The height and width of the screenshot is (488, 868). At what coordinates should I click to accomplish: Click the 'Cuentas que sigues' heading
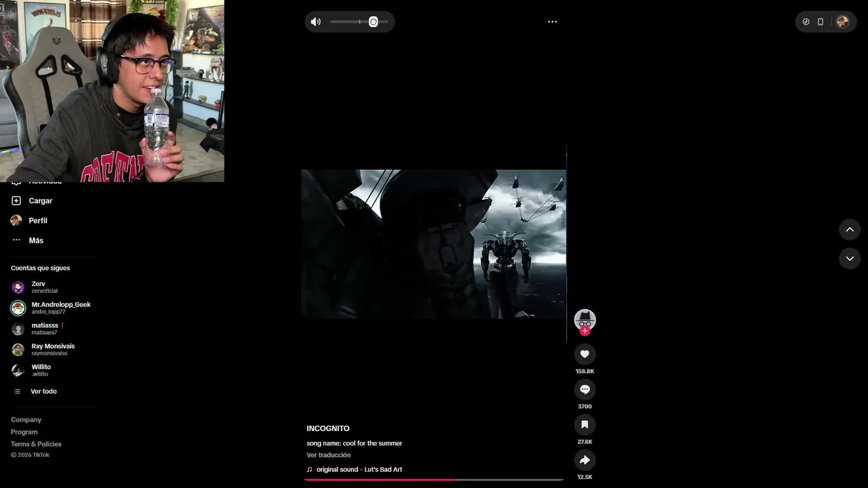tap(40, 268)
